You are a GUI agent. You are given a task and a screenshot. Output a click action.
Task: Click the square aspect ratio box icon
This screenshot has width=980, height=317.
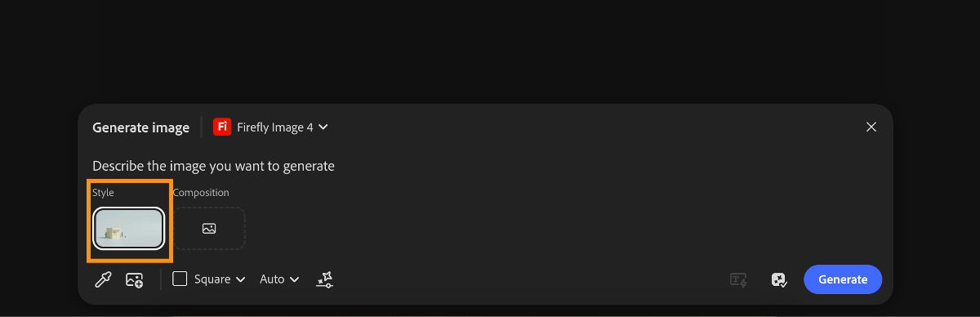(x=180, y=279)
